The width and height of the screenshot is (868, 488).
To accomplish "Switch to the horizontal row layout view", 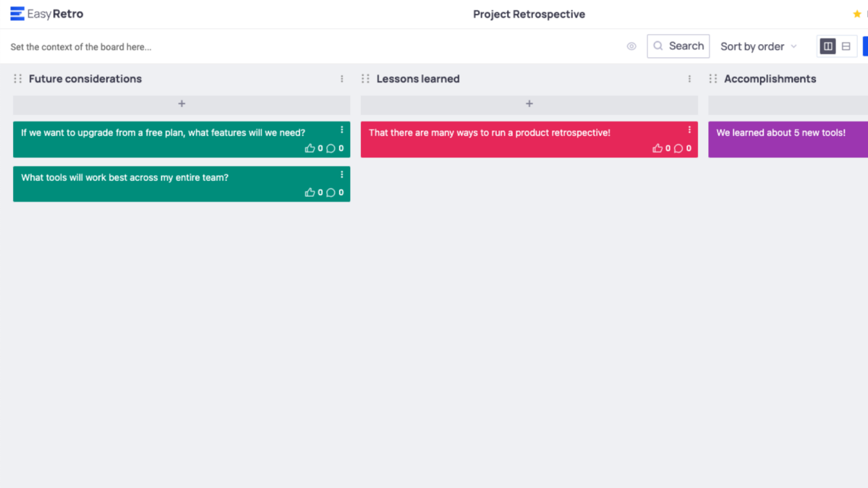I will [x=846, y=46].
